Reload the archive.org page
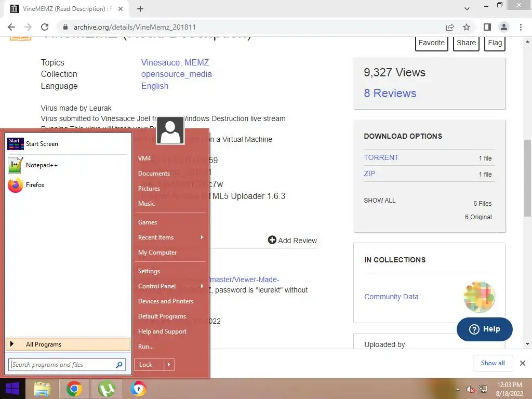 click(45, 27)
